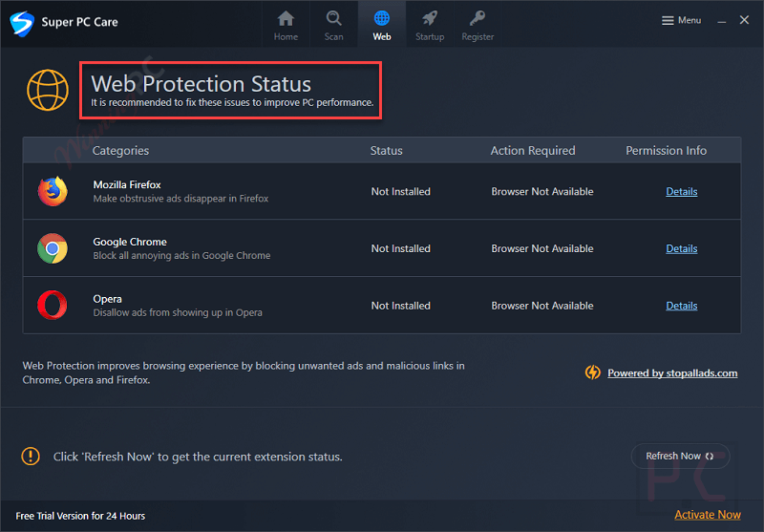This screenshot has width=764, height=532.
Task: Open Powered by stopallads.com link
Action: [672, 373]
